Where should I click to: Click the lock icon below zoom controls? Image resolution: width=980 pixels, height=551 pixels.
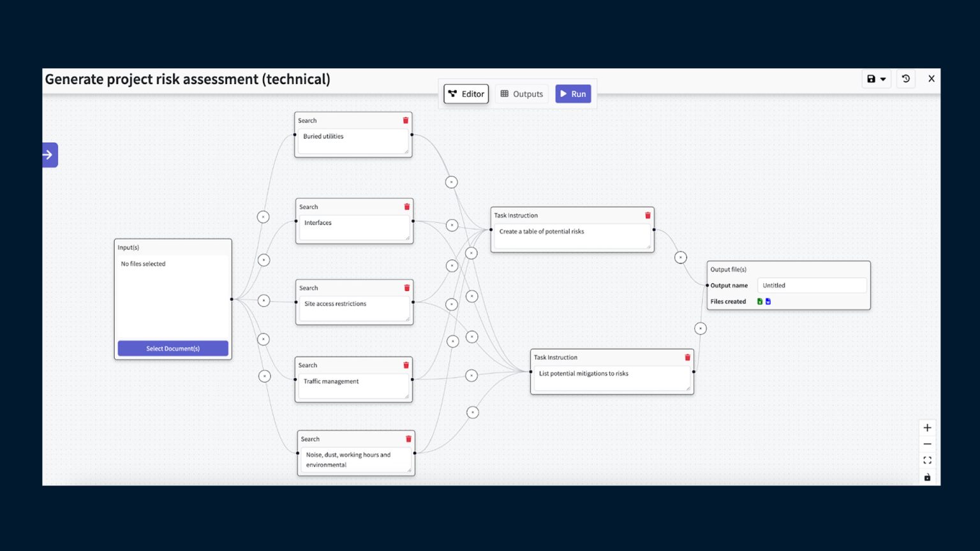pyautogui.click(x=927, y=476)
